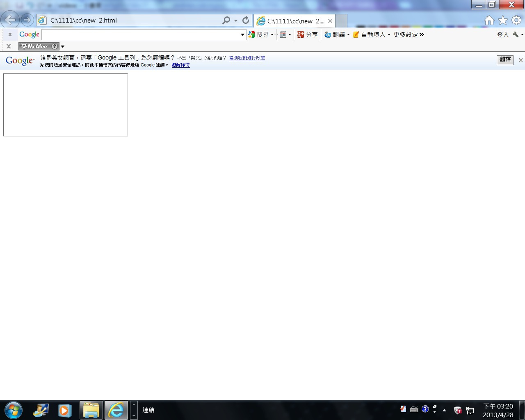525x420 pixels.
Task: Click the Show Desktop strip at taskbar end
Action: (522, 410)
